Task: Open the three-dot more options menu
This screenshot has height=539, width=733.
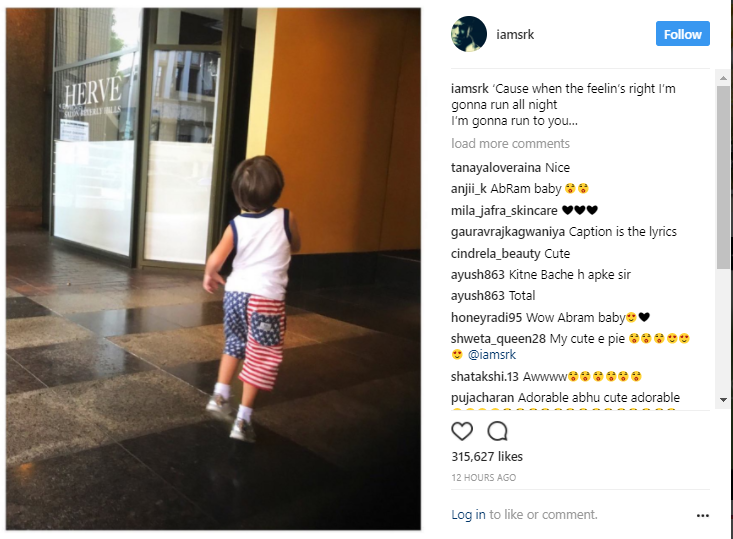Action: pos(703,516)
